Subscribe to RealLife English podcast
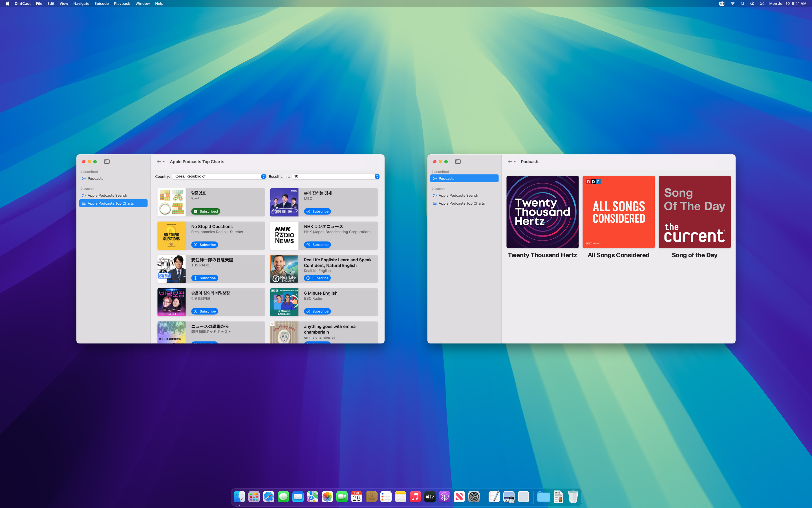Screen dimensions: 812x508 pyautogui.click(x=317, y=278)
